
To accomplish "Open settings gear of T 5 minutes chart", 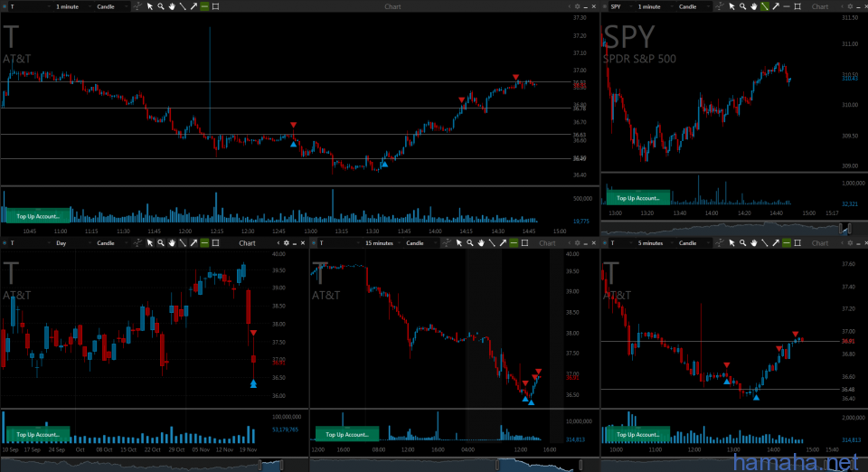I will [850, 243].
